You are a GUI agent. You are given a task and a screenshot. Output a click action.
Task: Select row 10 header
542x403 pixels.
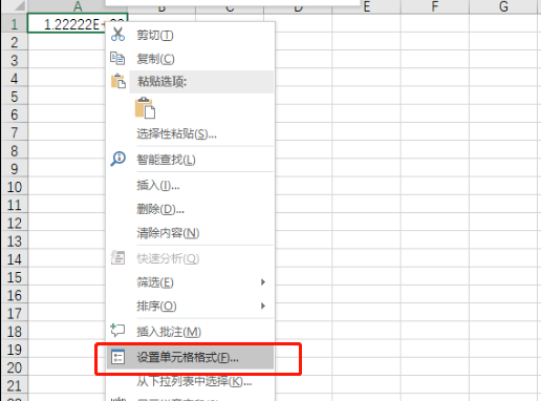pyautogui.click(x=14, y=187)
